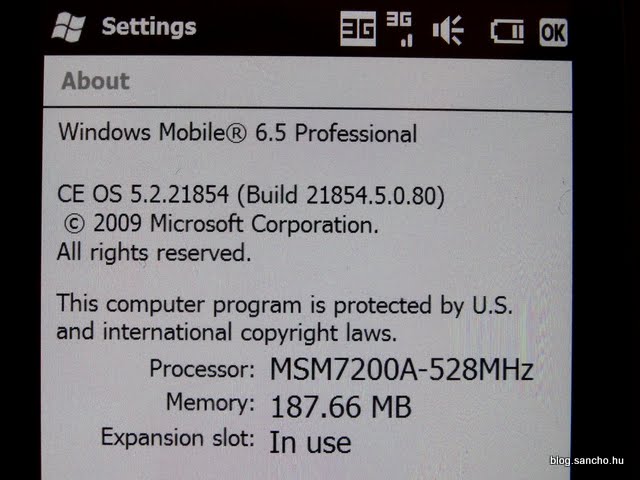Tap the battery status icon

[507, 31]
